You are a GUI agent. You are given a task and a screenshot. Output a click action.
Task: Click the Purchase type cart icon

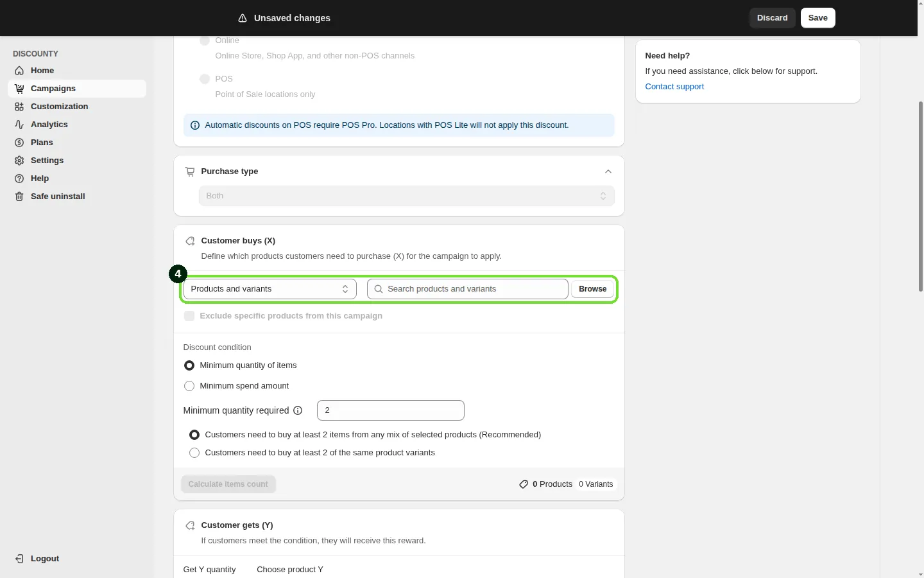(190, 171)
